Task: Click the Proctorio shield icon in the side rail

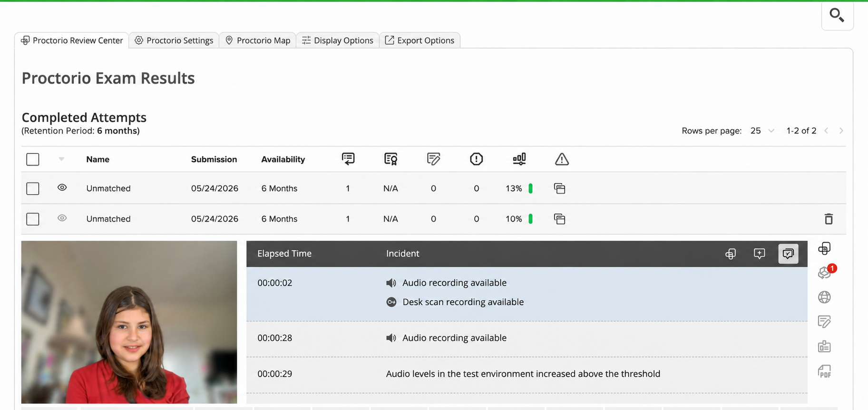Action: 824,248
